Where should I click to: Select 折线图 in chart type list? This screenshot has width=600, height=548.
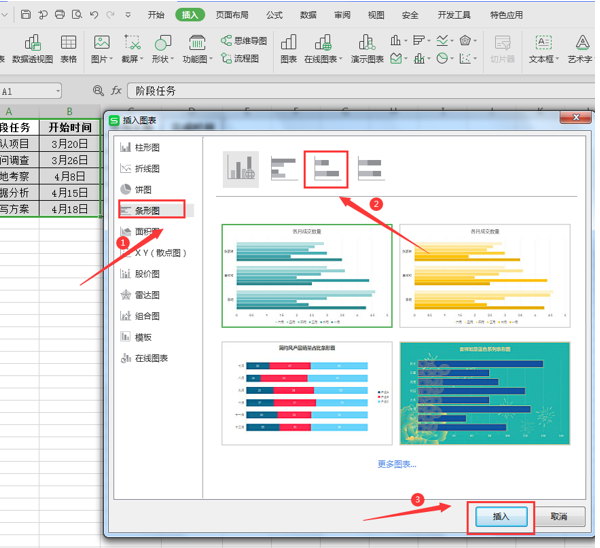[140, 168]
